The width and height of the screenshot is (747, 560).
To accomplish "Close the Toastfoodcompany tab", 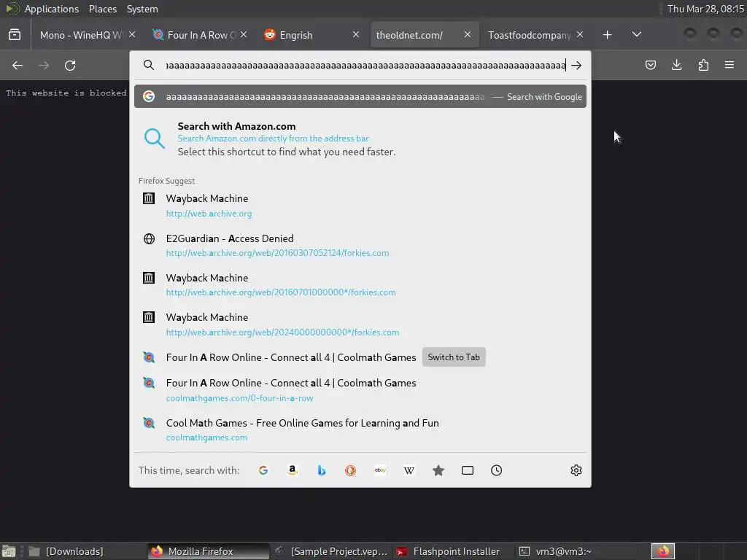I will click(x=580, y=35).
